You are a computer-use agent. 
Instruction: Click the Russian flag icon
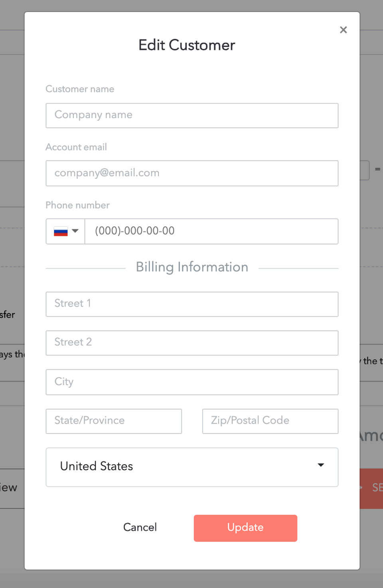61,231
